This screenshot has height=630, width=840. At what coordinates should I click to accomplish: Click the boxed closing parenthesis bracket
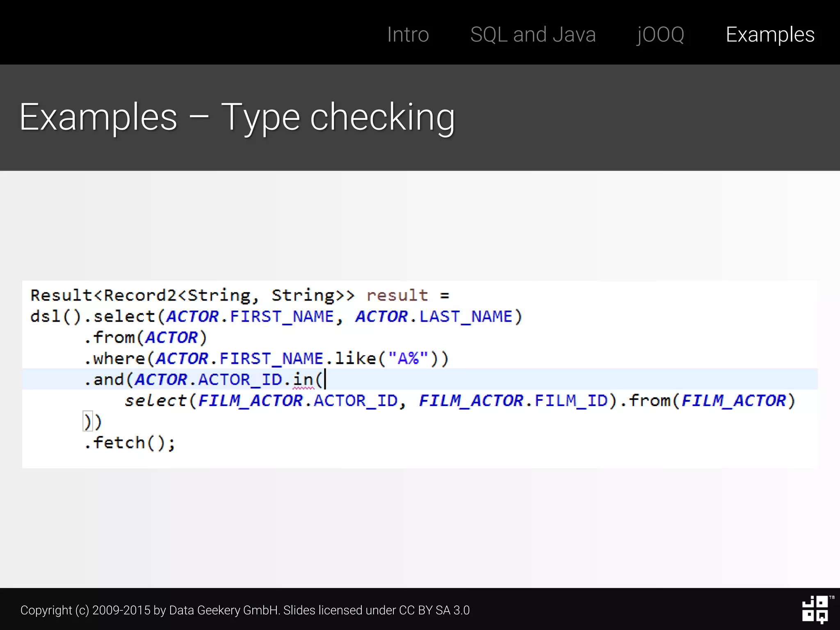click(87, 422)
